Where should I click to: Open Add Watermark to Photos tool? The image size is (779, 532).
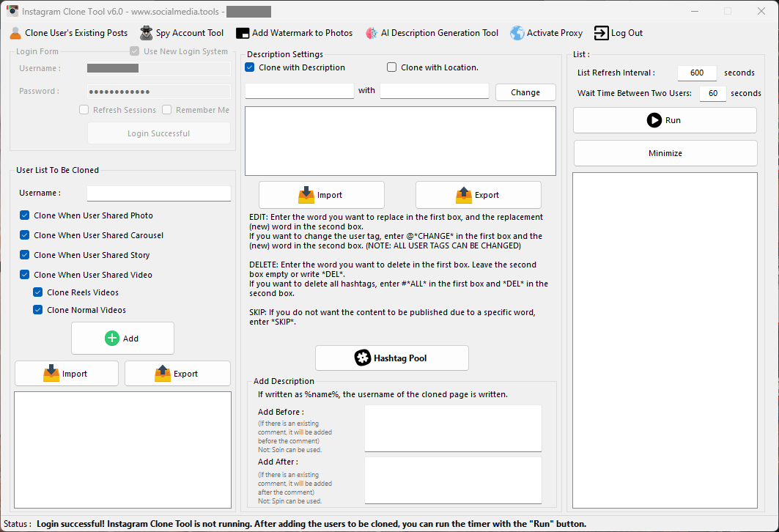coord(294,33)
